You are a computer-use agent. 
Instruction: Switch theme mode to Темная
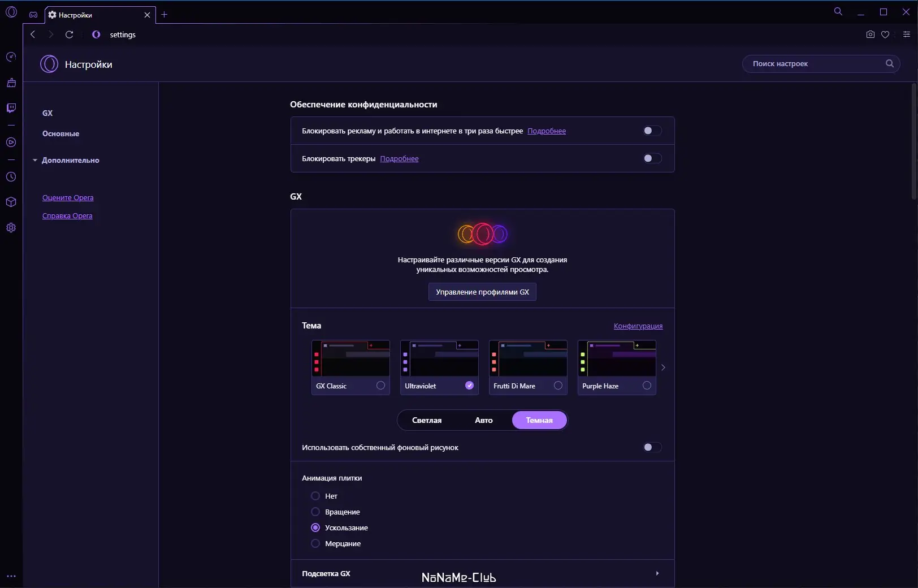(x=539, y=420)
